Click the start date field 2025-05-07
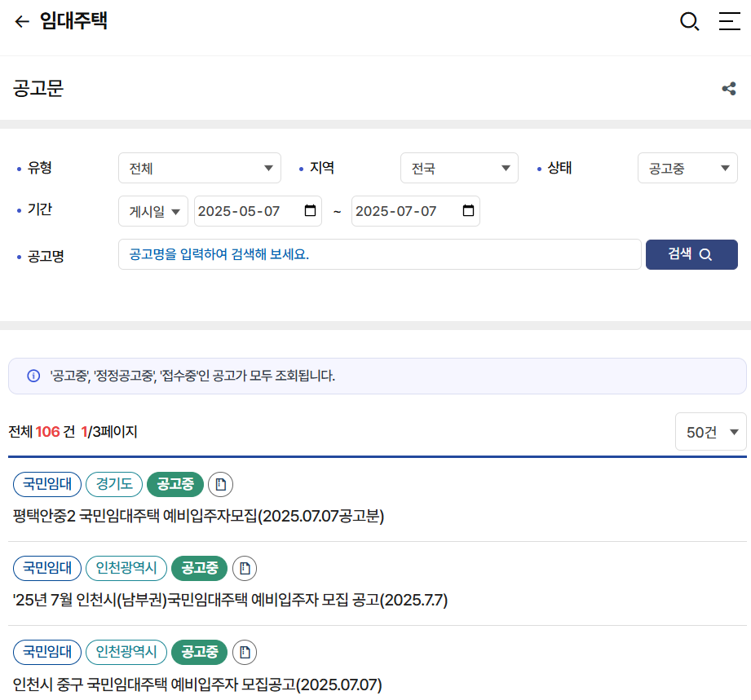The image size is (751, 700). 258,211
